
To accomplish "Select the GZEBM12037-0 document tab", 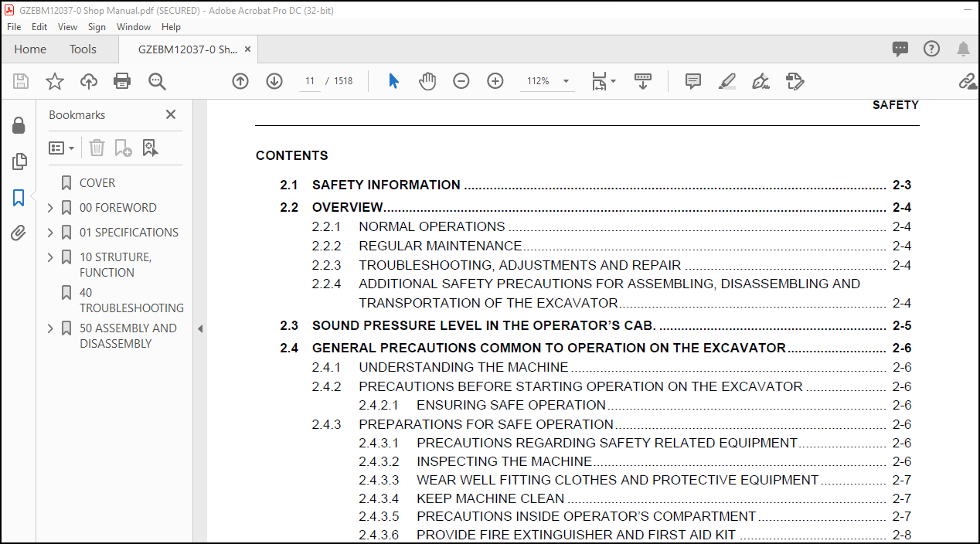I will point(188,49).
